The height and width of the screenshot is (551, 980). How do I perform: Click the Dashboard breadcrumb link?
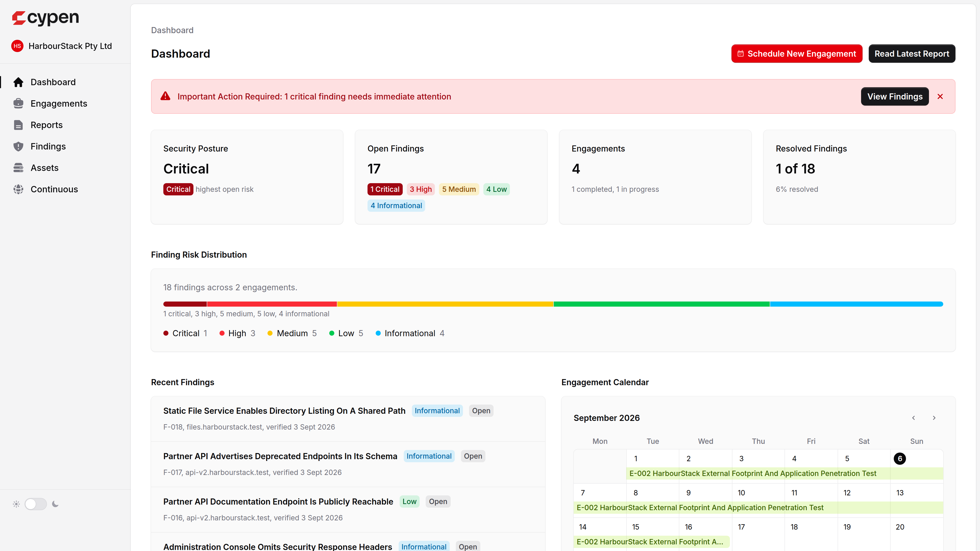[x=172, y=30]
